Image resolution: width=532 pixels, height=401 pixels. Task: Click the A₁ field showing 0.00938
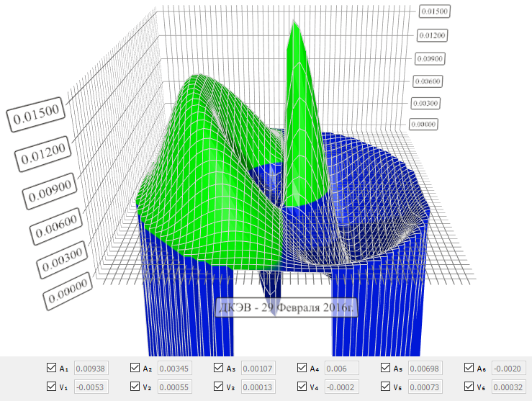tap(91, 368)
